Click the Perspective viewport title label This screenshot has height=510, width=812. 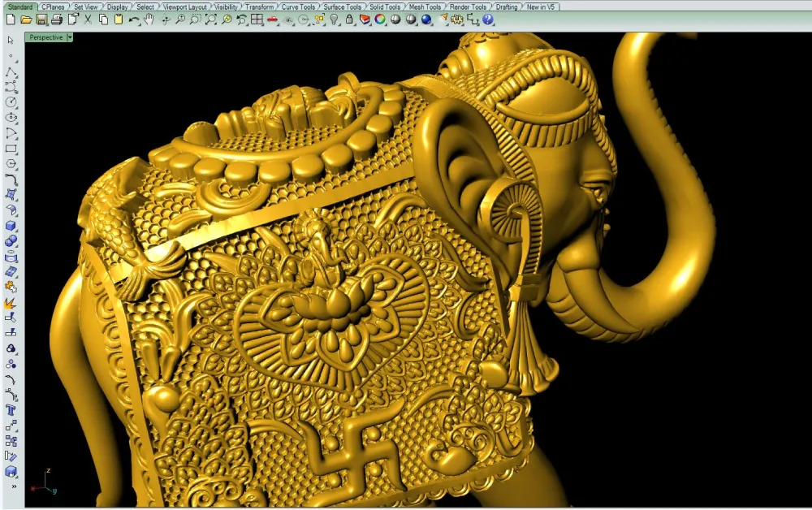(46, 37)
